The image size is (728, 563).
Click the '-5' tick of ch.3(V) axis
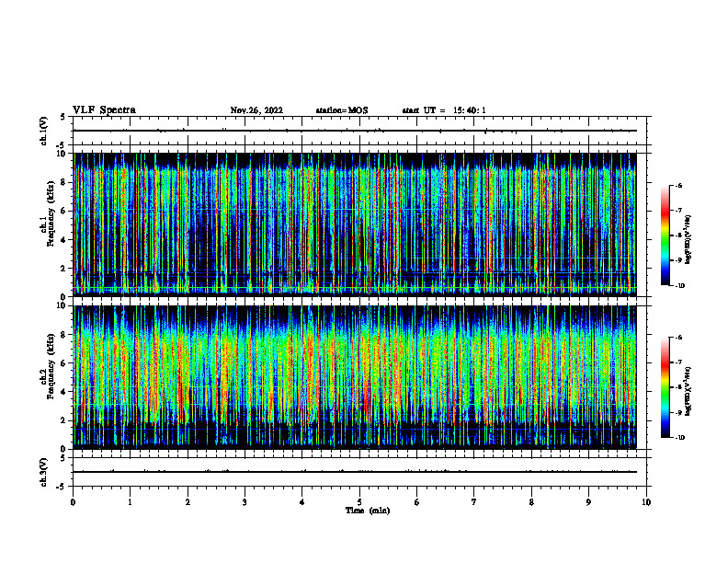click(63, 487)
